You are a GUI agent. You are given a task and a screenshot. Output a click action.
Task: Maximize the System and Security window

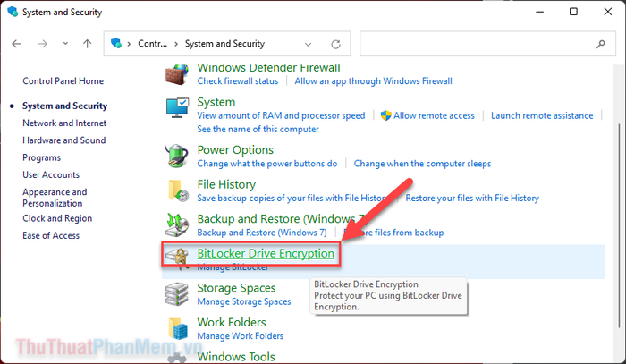click(573, 12)
